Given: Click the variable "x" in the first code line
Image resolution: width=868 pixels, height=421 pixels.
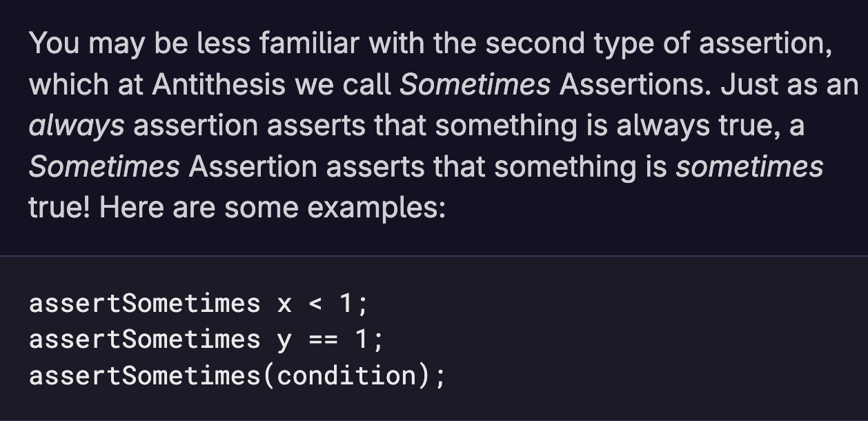Looking at the screenshot, I should coord(284,304).
